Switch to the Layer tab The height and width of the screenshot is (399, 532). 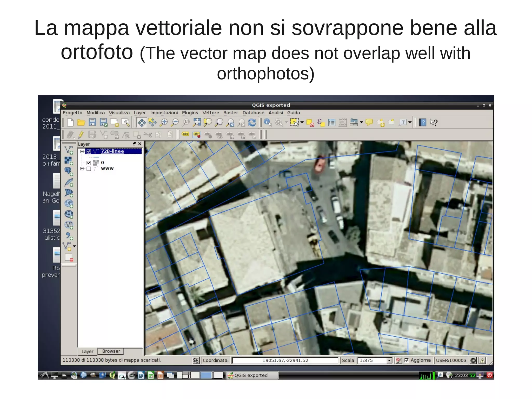pos(88,351)
